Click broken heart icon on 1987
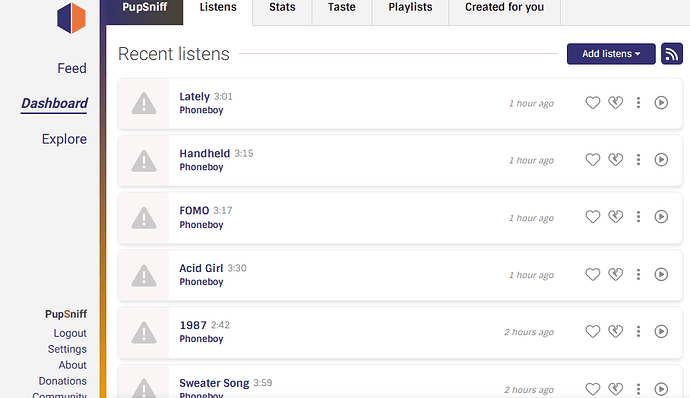This screenshot has height=398, width=690. click(x=615, y=331)
